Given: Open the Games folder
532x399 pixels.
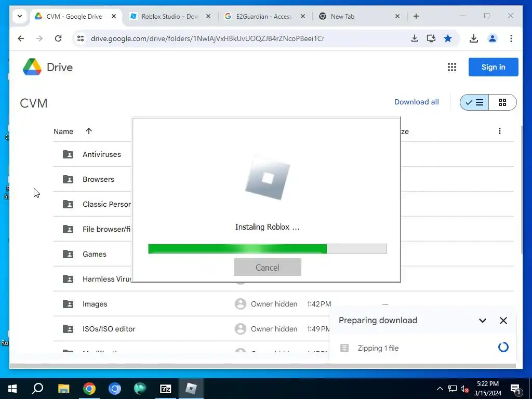Looking at the screenshot, I should [x=95, y=254].
